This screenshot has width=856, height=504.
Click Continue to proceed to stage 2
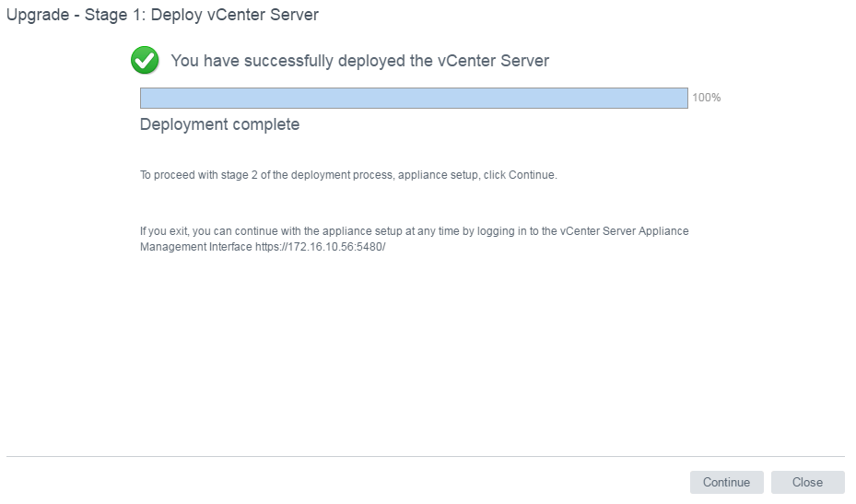pos(727,482)
